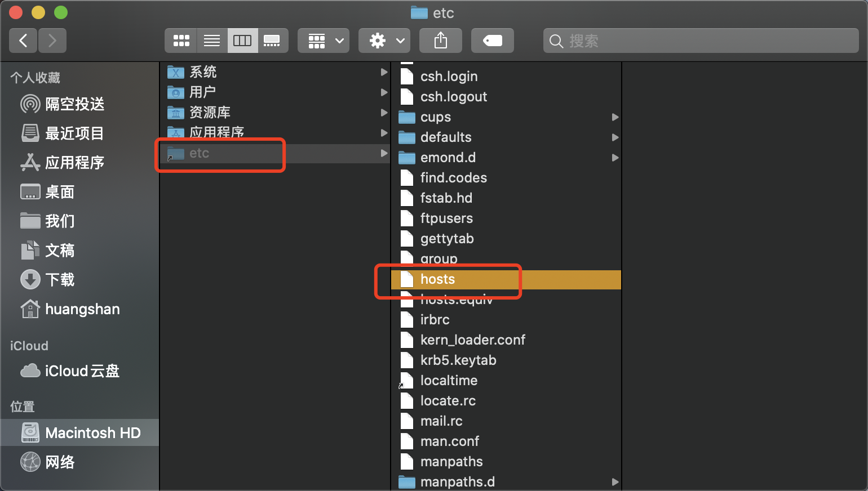
Task: Expand arrow next to 资源库 folder
Action: point(384,113)
